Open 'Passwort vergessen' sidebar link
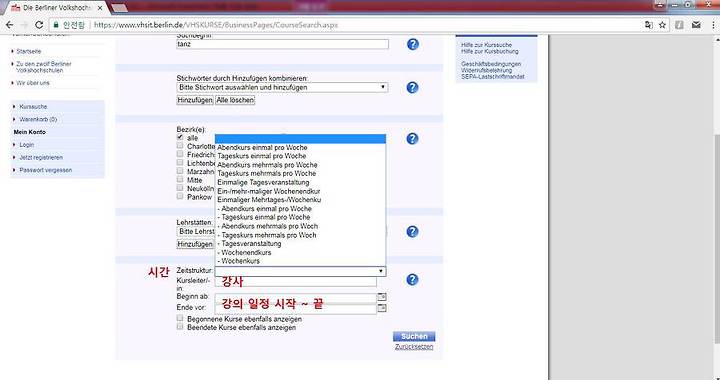This screenshot has width=720, height=380. [x=45, y=170]
